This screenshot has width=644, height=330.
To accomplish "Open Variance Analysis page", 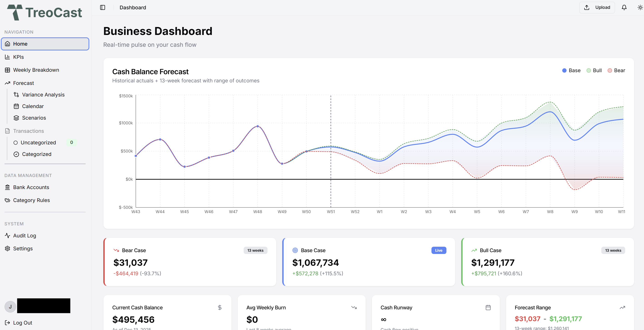I will click(43, 95).
